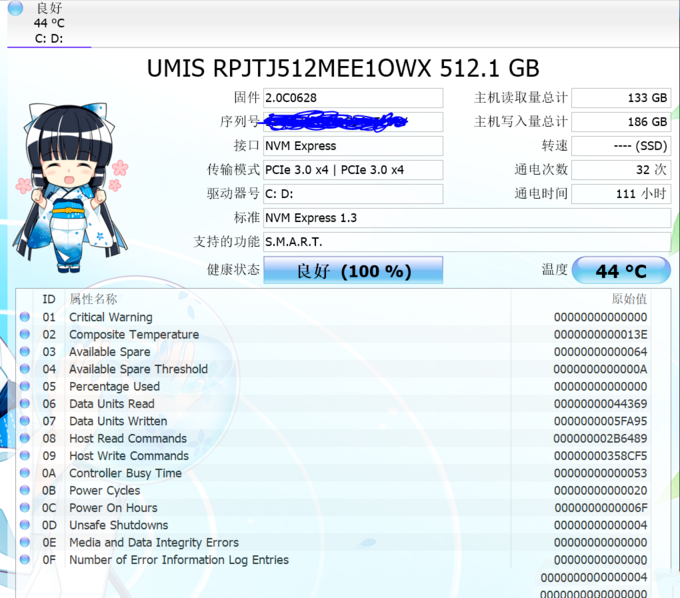Click the status orb for Critical Warning

pos(25,317)
